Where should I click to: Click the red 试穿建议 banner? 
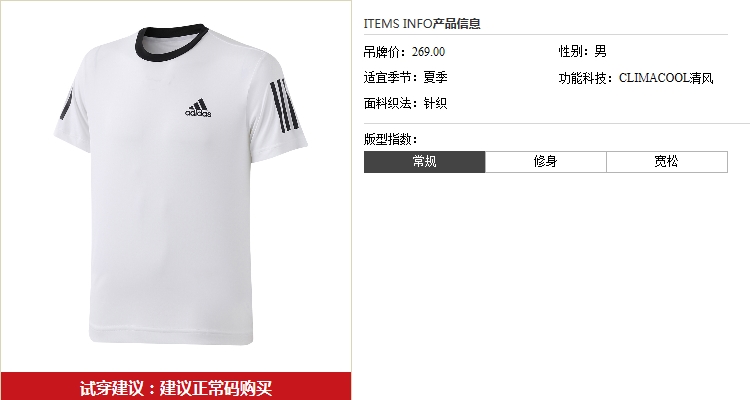[x=176, y=386]
